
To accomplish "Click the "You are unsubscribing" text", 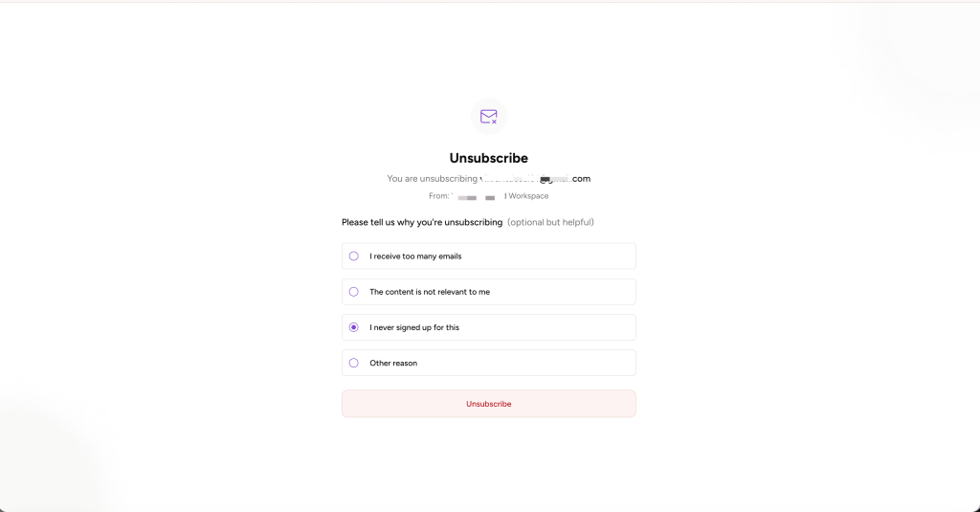I will click(x=432, y=179).
